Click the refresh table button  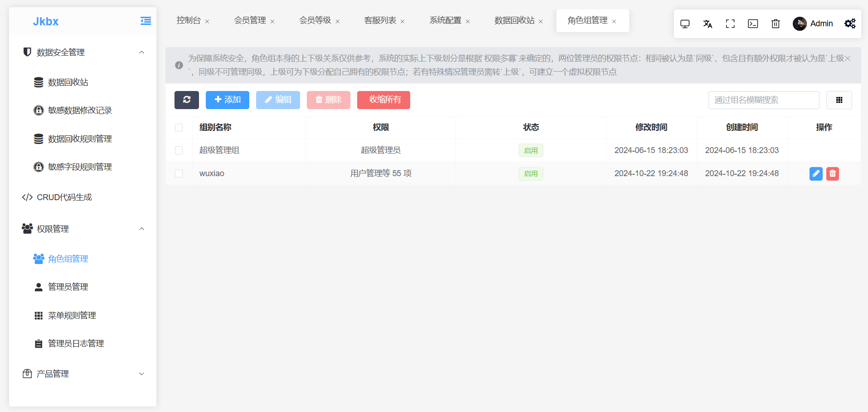coord(186,100)
